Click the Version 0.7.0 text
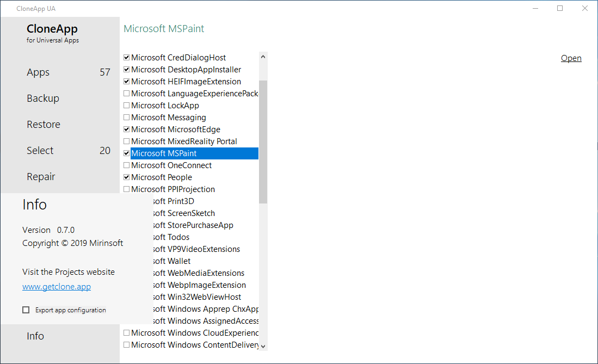598x364 pixels. click(x=48, y=230)
